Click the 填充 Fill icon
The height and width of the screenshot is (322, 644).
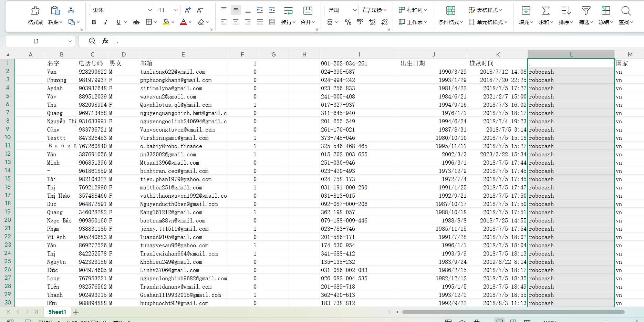click(x=526, y=11)
